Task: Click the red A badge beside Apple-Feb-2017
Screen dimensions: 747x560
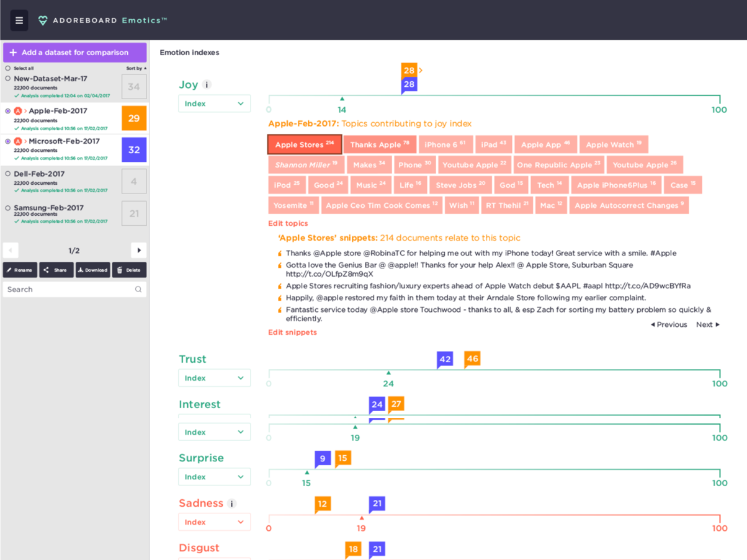Action: point(18,111)
